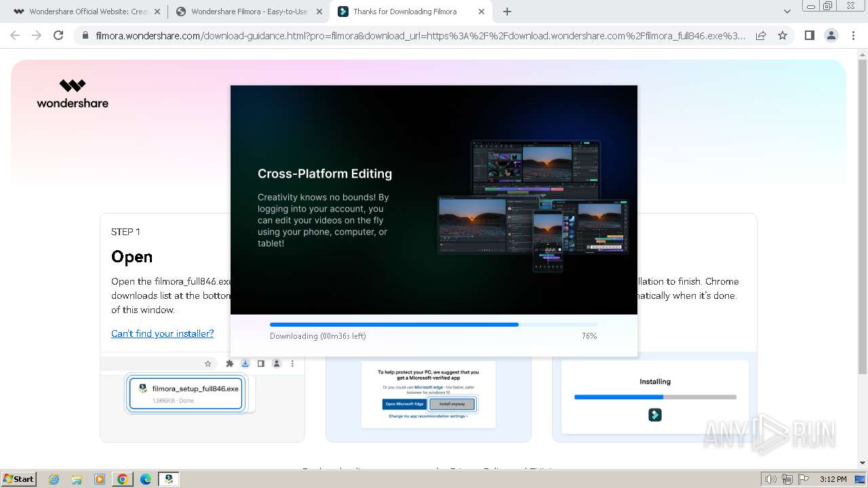Image resolution: width=868 pixels, height=488 pixels.
Task: Open File Explorer from taskbar
Action: point(77,479)
